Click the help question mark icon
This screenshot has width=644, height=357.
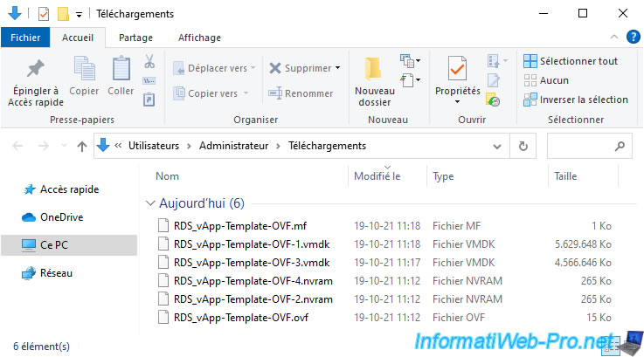[x=633, y=37]
